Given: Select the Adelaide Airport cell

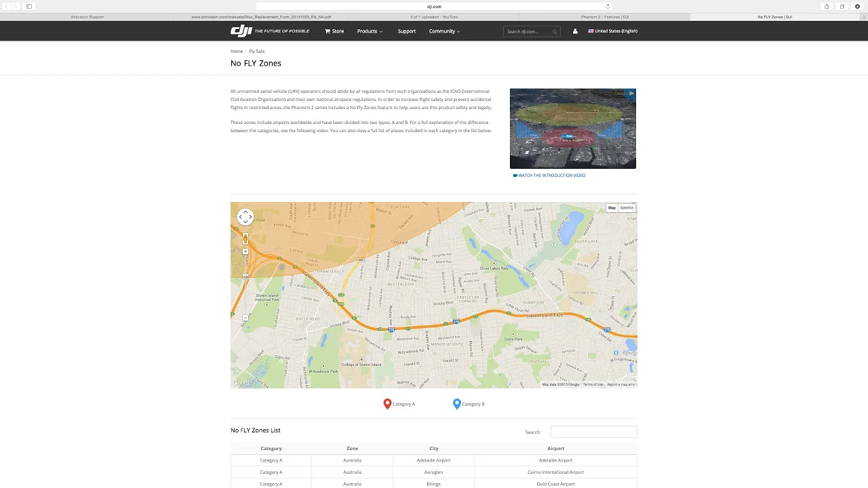Looking at the screenshot, I should (556, 460).
